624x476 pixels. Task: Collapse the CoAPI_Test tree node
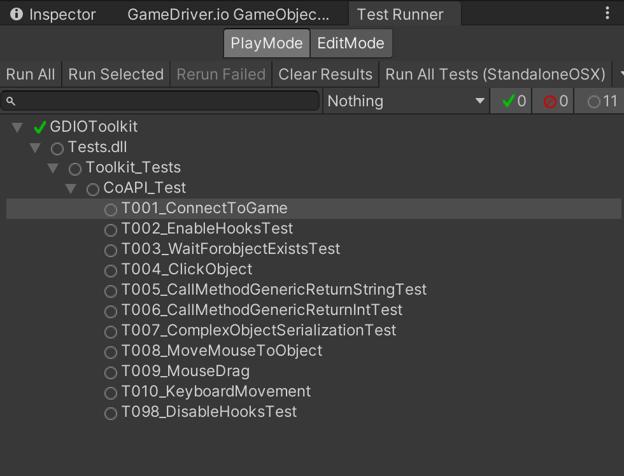point(71,188)
